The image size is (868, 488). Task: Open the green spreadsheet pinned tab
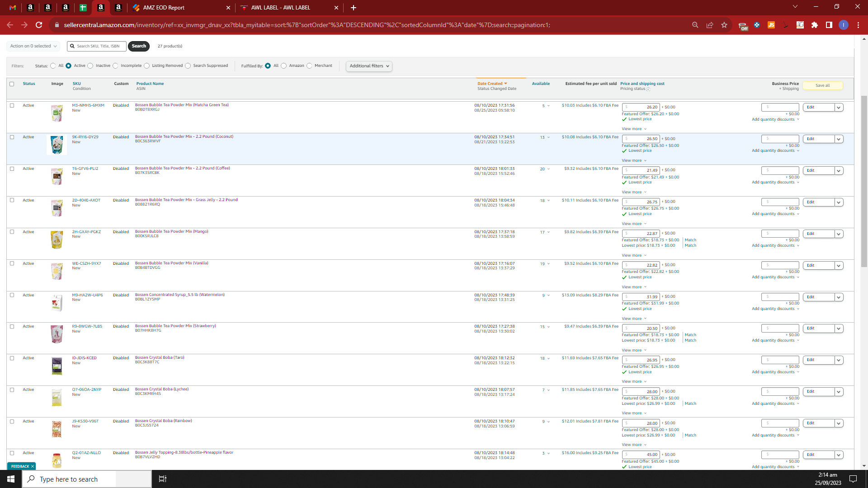pos(83,8)
